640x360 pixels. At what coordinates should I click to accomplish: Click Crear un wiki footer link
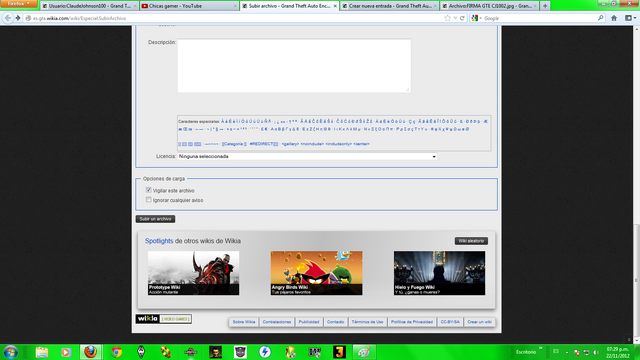click(x=479, y=322)
